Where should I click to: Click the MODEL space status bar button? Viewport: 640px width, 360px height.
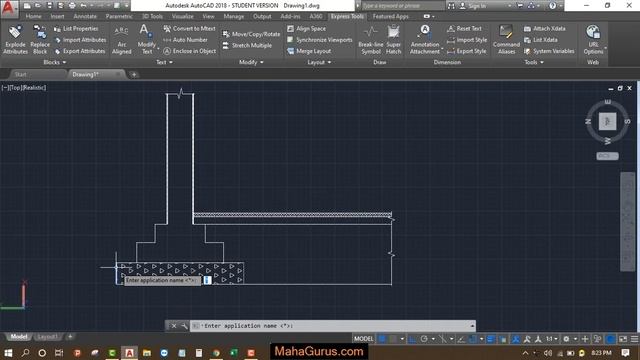[x=363, y=339]
